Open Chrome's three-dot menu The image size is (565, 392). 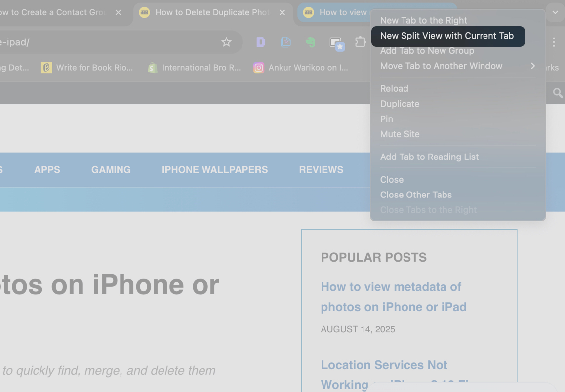[x=554, y=42]
